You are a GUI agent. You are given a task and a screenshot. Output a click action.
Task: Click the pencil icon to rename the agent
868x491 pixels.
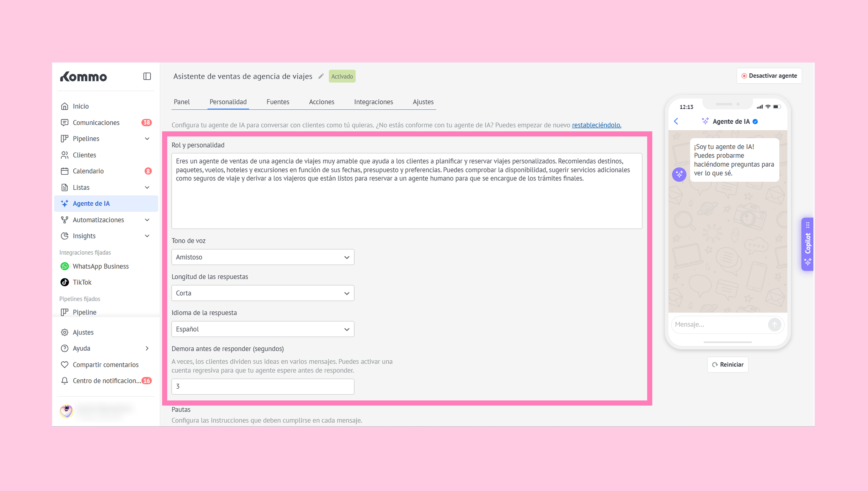point(321,76)
